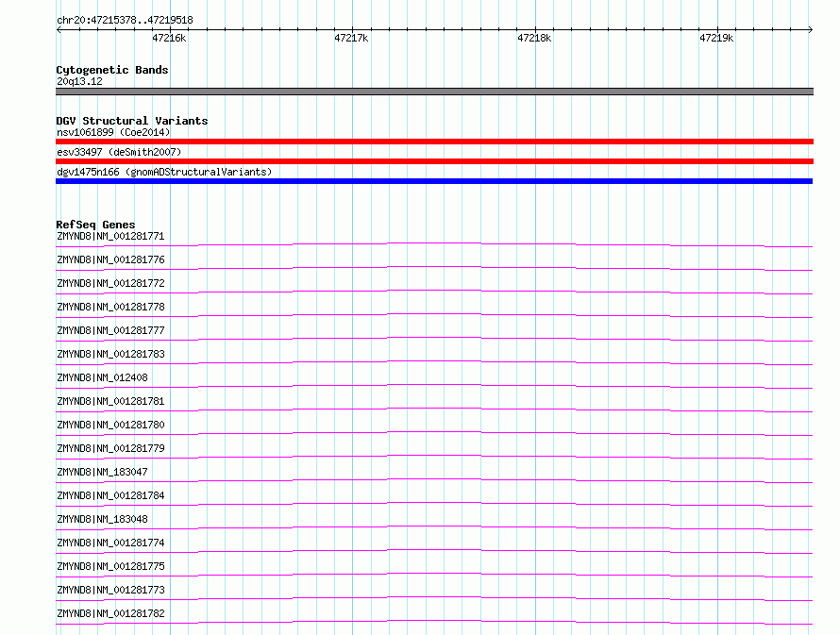Open transcript ZMYND8|NM_183048
The width and height of the screenshot is (840, 635).
tap(102, 519)
